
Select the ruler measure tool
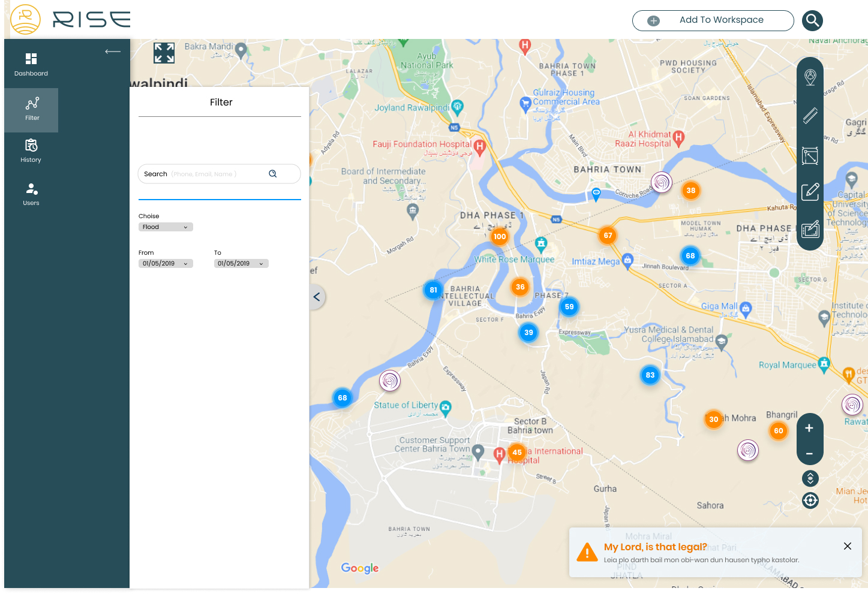pyautogui.click(x=810, y=116)
